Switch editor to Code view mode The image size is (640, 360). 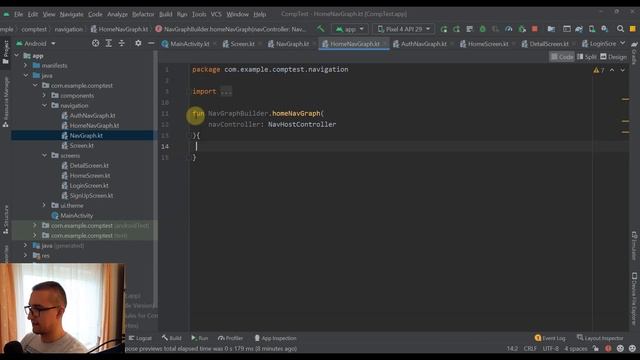562,57
